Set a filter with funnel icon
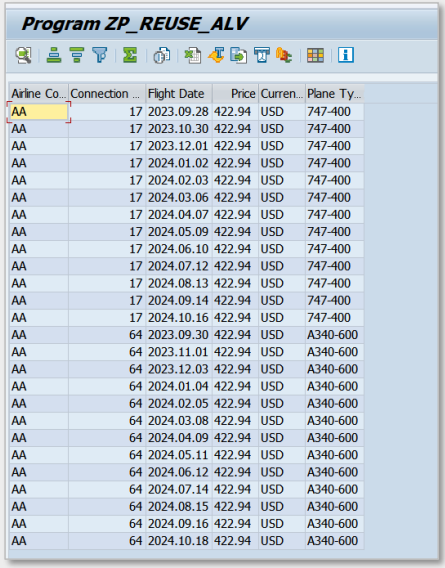 (x=100, y=55)
